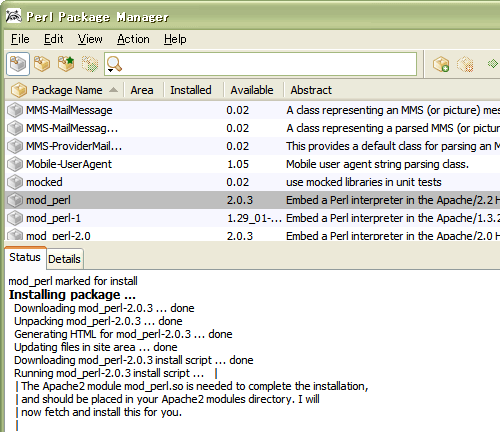
Task: Click the Mark for remove package icon
Action: tap(465, 64)
